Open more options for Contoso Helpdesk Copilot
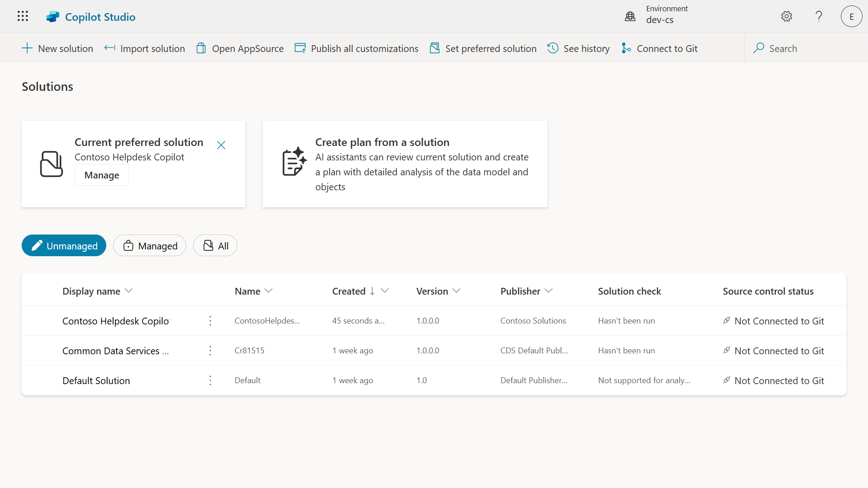 point(210,321)
